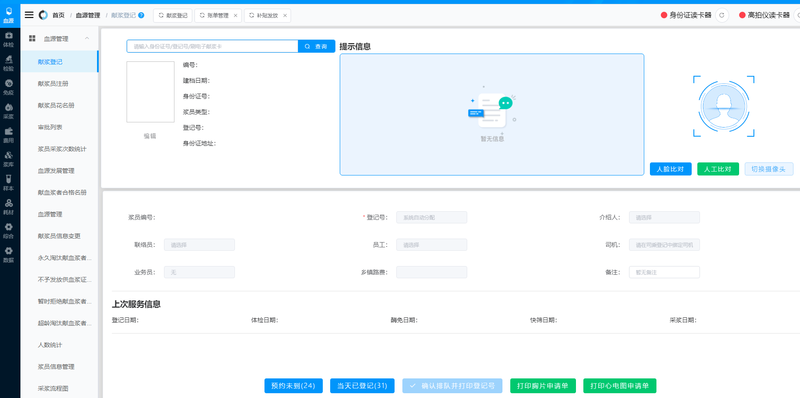This screenshot has width=800, height=398.
Task: Refresh the 身份证读卡器 connection
Action: 721,15
